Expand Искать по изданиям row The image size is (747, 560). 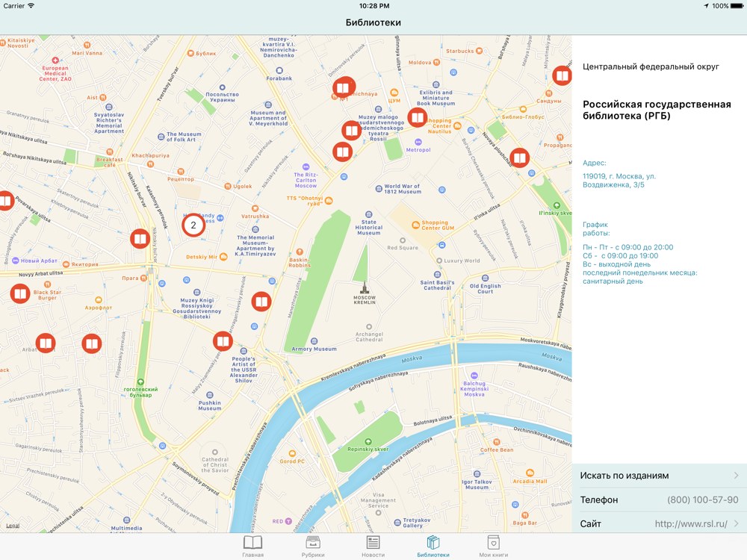click(x=659, y=476)
